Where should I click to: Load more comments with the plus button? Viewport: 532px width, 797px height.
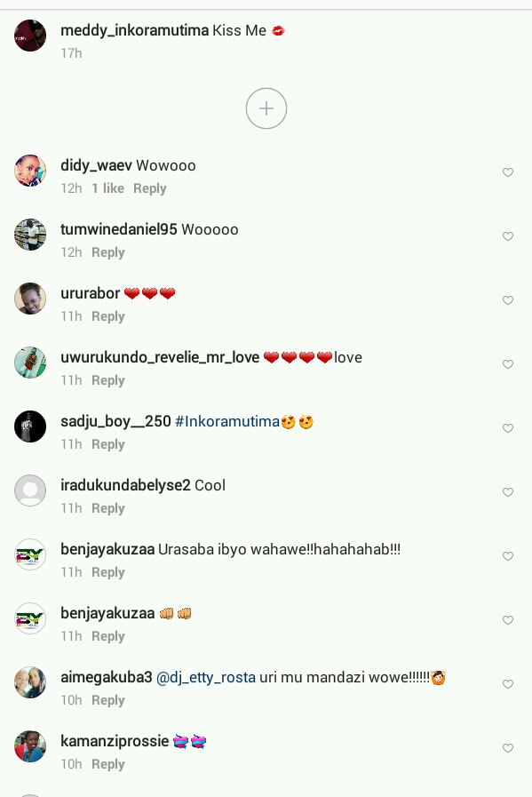tap(266, 108)
